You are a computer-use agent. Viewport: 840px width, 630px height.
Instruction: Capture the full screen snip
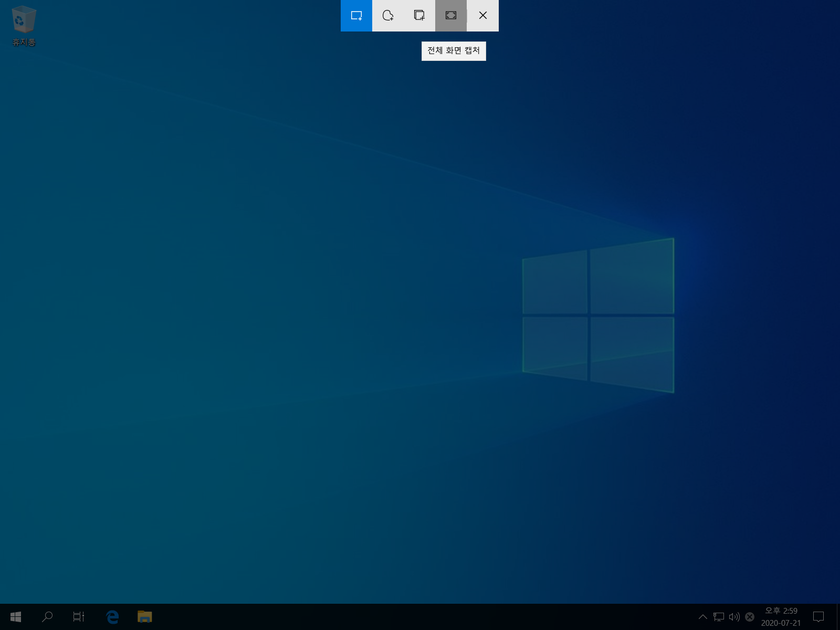pos(451,16)
